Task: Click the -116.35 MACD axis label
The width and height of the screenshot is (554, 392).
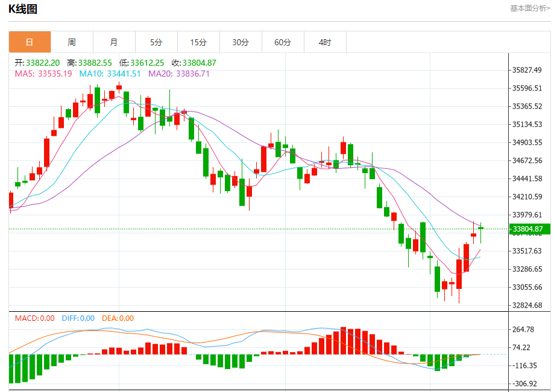Action: coord(524,365)
